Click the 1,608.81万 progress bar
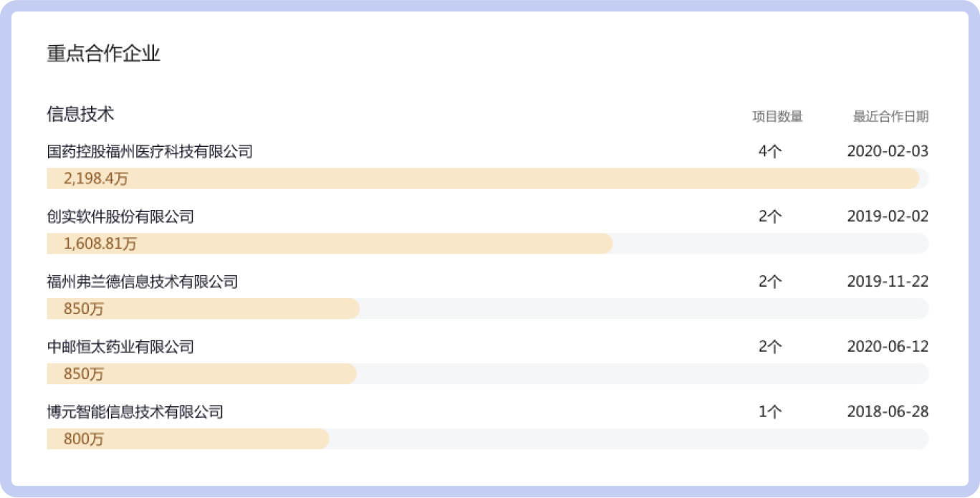980x498 pixels. pos(488,244)
